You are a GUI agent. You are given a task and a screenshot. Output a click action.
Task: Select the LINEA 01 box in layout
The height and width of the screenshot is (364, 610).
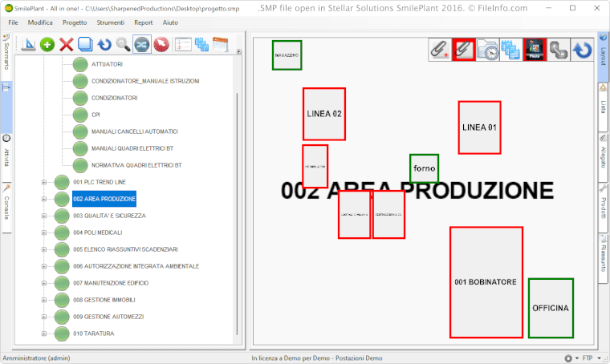(x=479, y=127)
